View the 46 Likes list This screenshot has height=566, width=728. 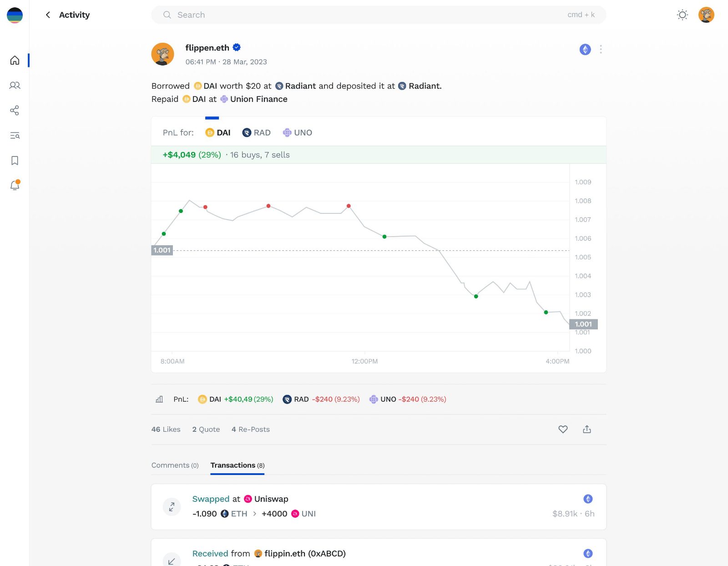(166, 430)
